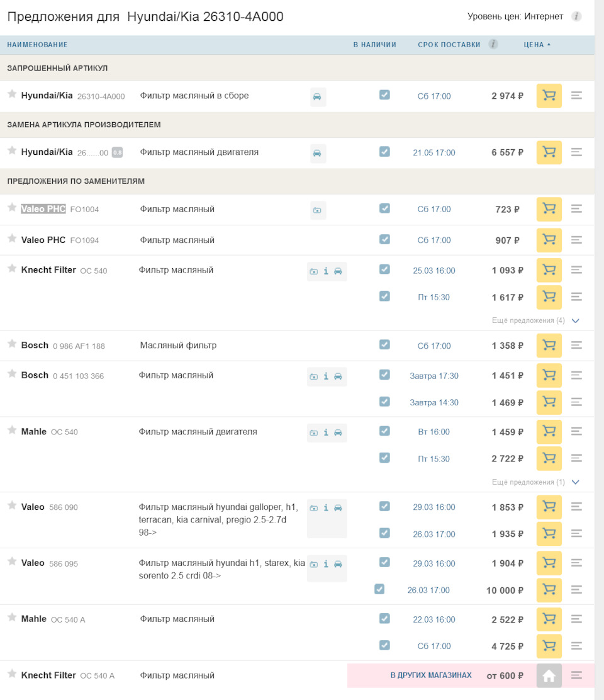Sort by Наименование column header
Screen dimensions: 604x700
[37, 45]
